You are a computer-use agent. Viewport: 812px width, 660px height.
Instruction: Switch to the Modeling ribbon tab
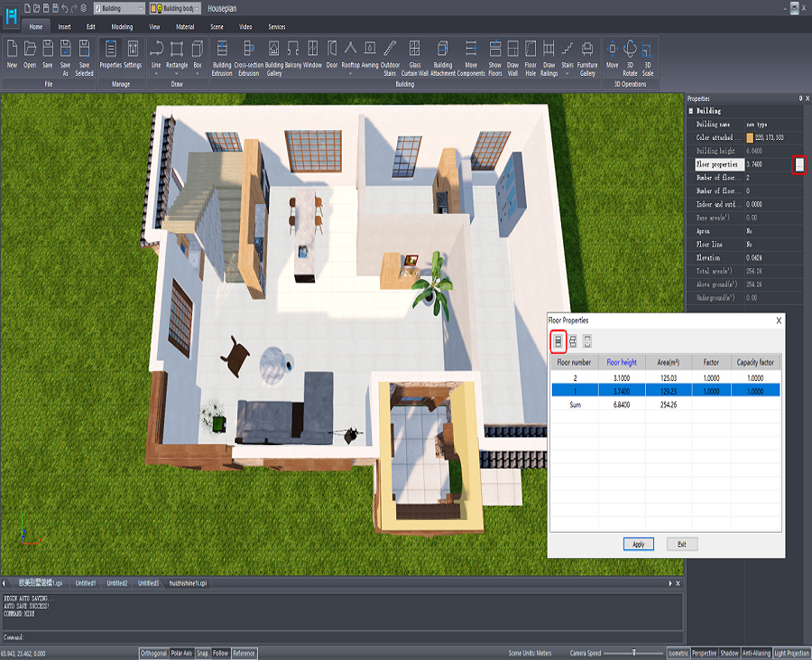point(122,27)
